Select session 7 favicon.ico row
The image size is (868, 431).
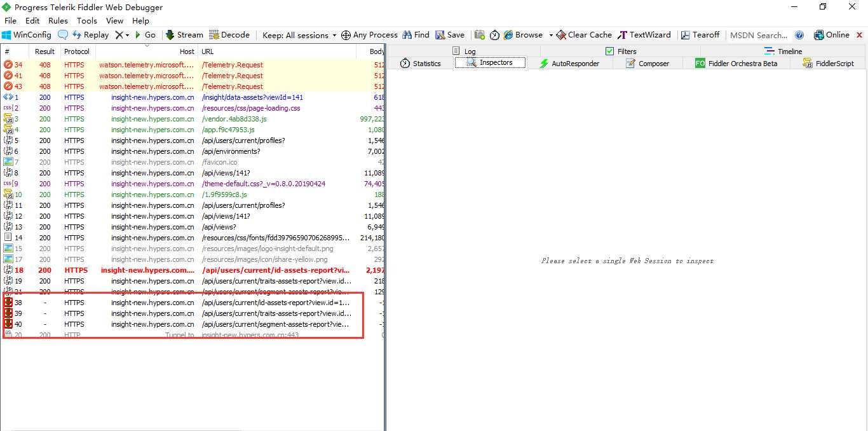193,162
